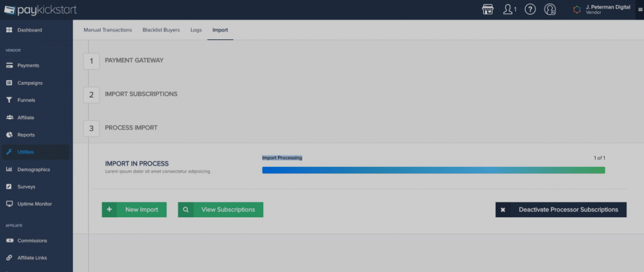Click the step 3 number box
The width and height of the screenshot is (644, 272).
pos(91,128)
